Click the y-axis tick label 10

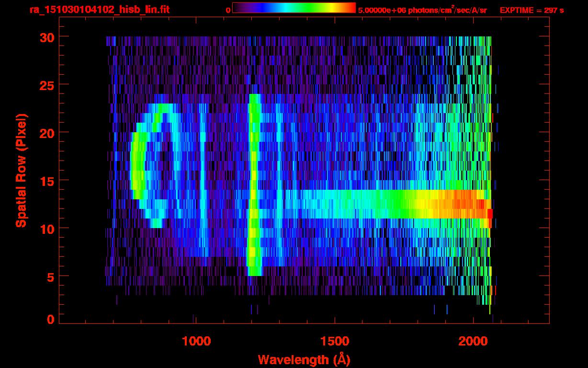click(x=46, y=229)
